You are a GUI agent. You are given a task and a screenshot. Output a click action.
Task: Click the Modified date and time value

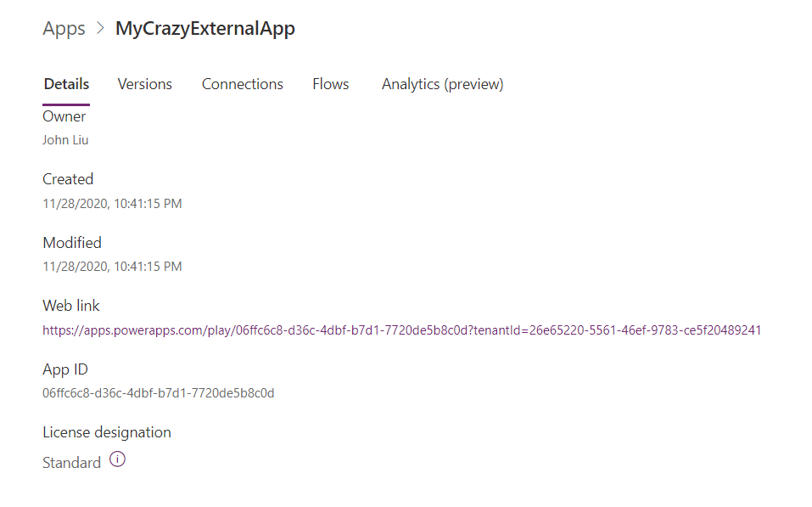(112, 267)
